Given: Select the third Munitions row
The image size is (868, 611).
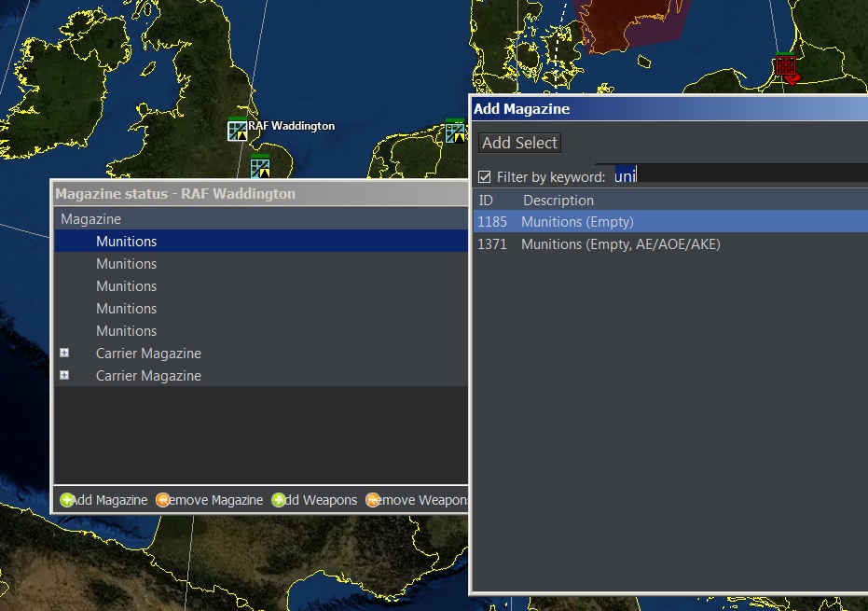Looking at the screenshot, I should [x=261, y=285].
